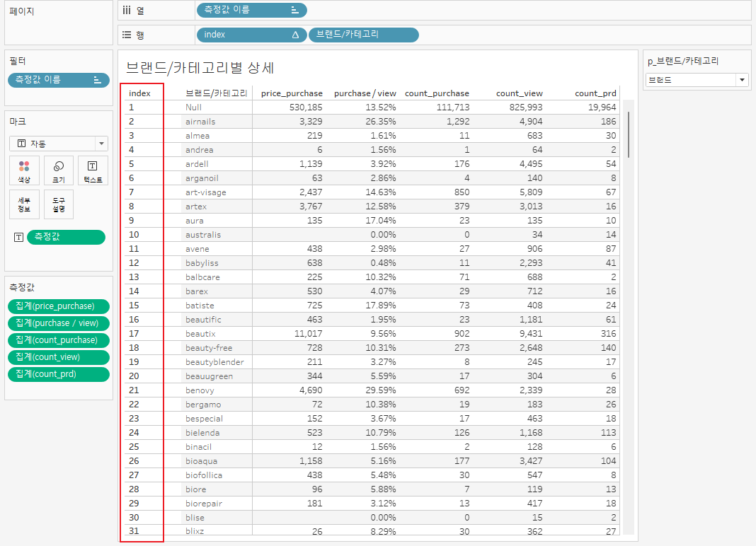Click the 집계(purchase / view) measure pill

[x=59, y=323]
